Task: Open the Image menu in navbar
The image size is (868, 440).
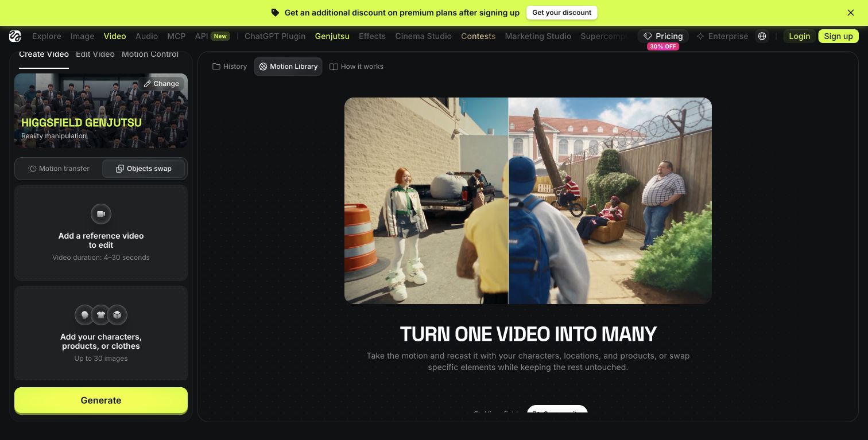Action: [x=82, y=36]
